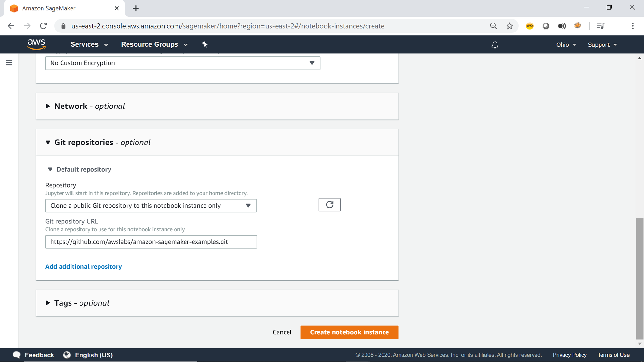This screenshot has width=644, height=362.
Task: Click the Feedback speech bubble icon
Action: tap(16, 355)
